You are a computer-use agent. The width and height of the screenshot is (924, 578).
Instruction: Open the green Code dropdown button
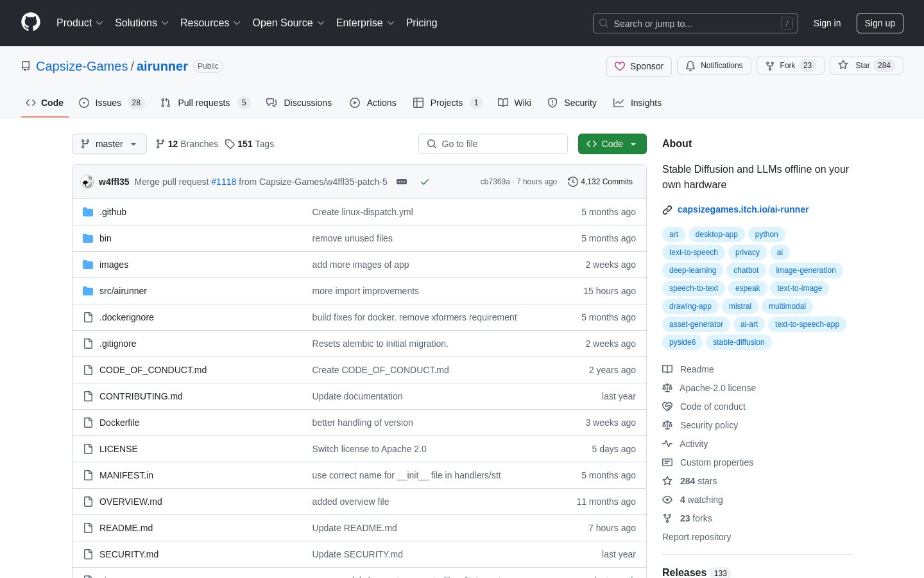point(612,144)
